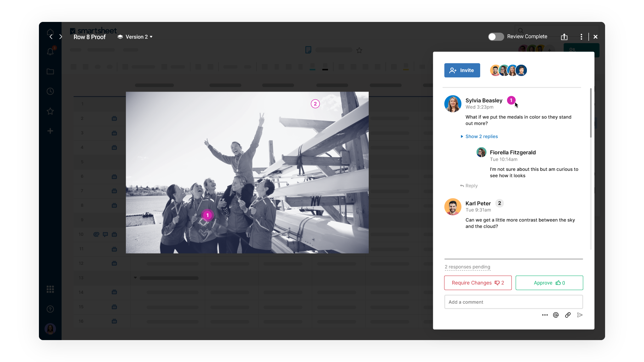Click the Add a comment field
This screenshot has height=362, width=644.
point(513,302)
